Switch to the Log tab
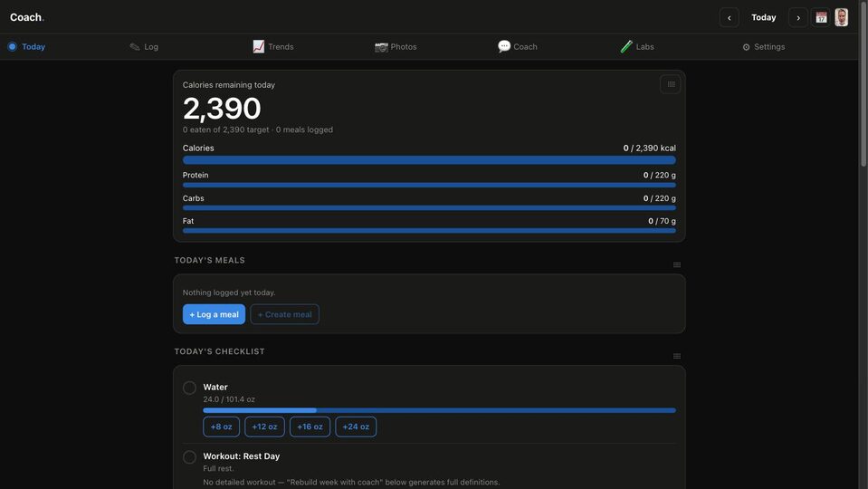Viewport: 868px width, 489px height. (x=144, y=46)
